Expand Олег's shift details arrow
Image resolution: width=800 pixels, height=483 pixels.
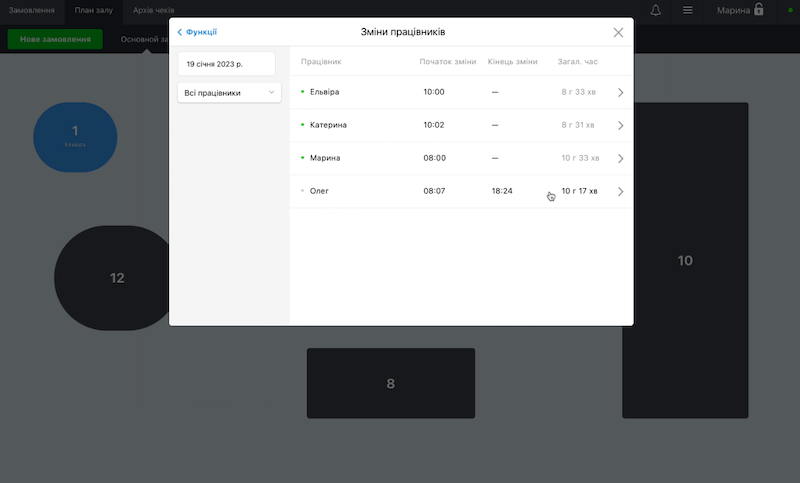(620, 191)
